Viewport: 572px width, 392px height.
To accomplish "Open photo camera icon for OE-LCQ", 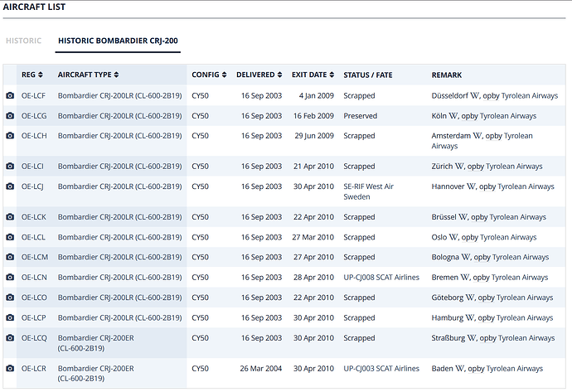I will pyautogui.click(x=10, y=338).
